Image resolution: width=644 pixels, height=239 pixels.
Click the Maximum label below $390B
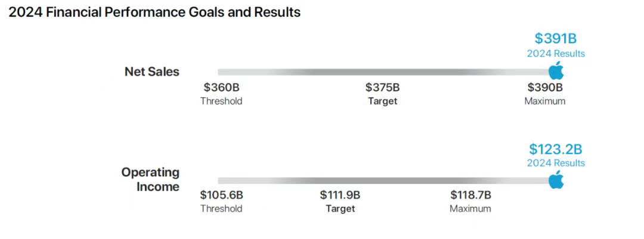pos(544,101)
